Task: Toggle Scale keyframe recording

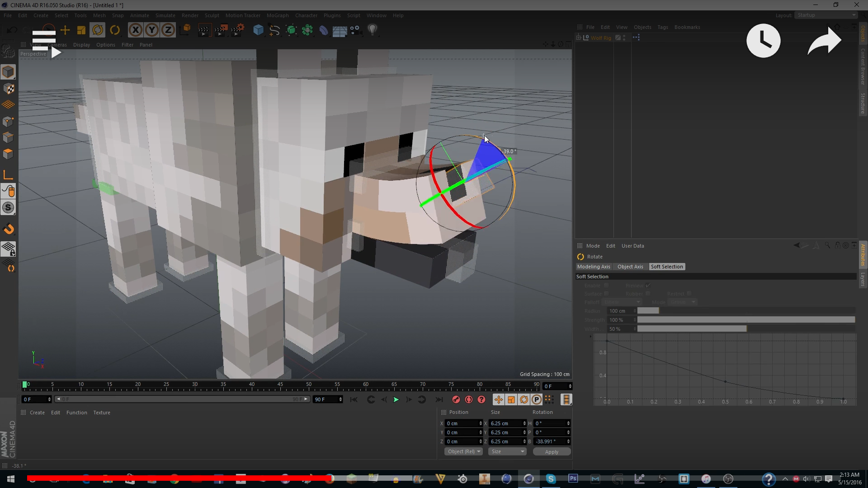Action: 511,400
